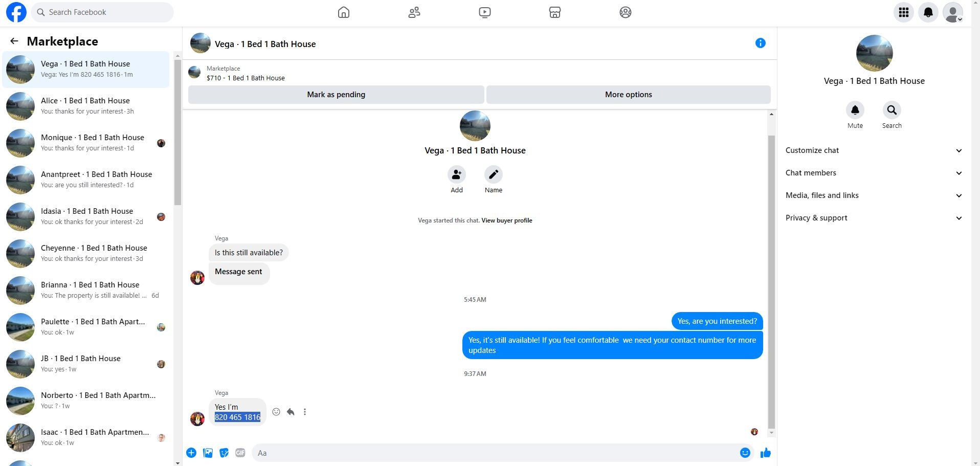Click Mark as pending button
Screen dimensions: 980x466
pos(336,95)
